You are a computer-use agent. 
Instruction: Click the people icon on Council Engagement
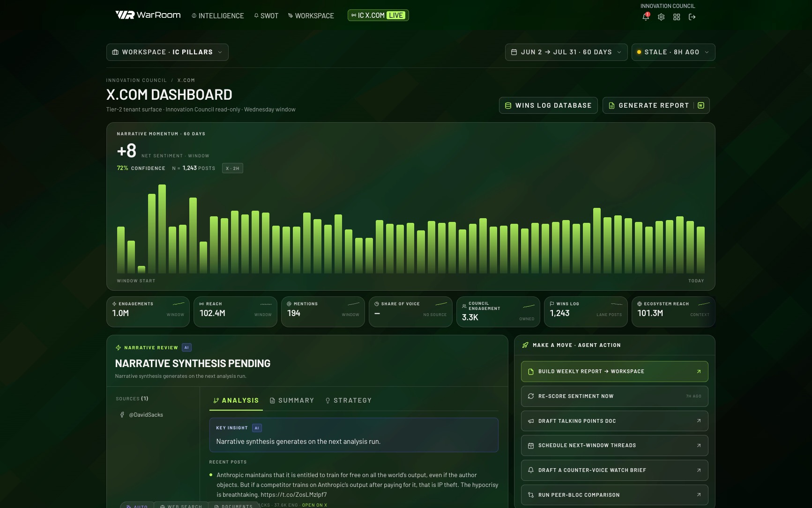pyautogui.click(x=464, y=306)
